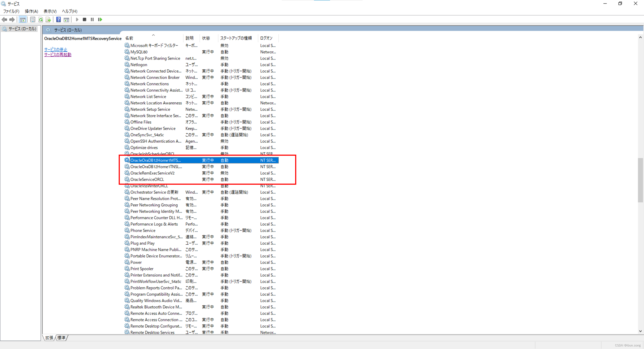Sort by the スタートアップの種類 column header
Image resolution: width=644 pixels, height=349 pixels.
pyautogui.click(x=238, y=38)
